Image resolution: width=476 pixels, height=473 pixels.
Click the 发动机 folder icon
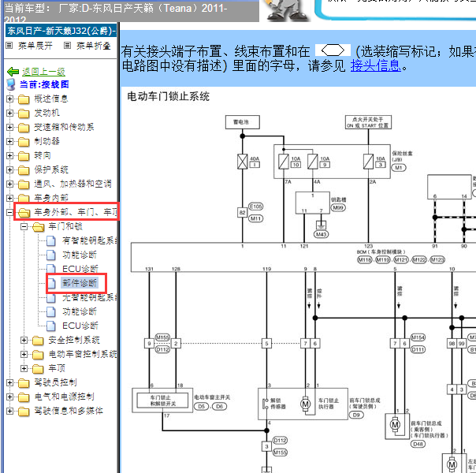click(24, 114)
